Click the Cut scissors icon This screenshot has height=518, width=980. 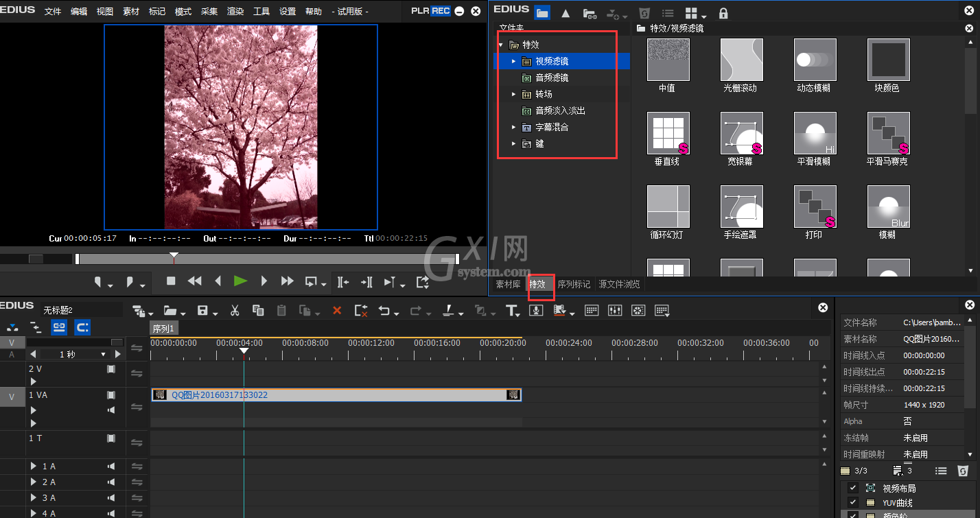(x=235, y=310)
